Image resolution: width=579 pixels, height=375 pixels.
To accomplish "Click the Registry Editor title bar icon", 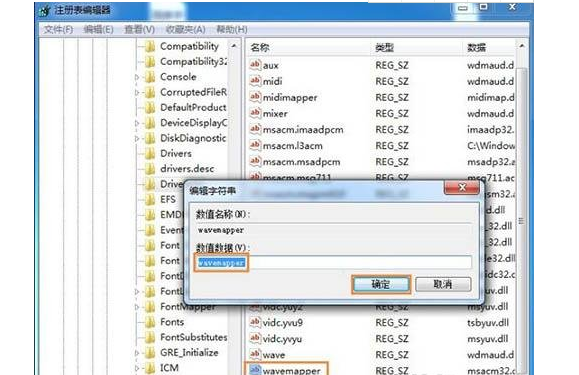I will click(x=44, y=11).
